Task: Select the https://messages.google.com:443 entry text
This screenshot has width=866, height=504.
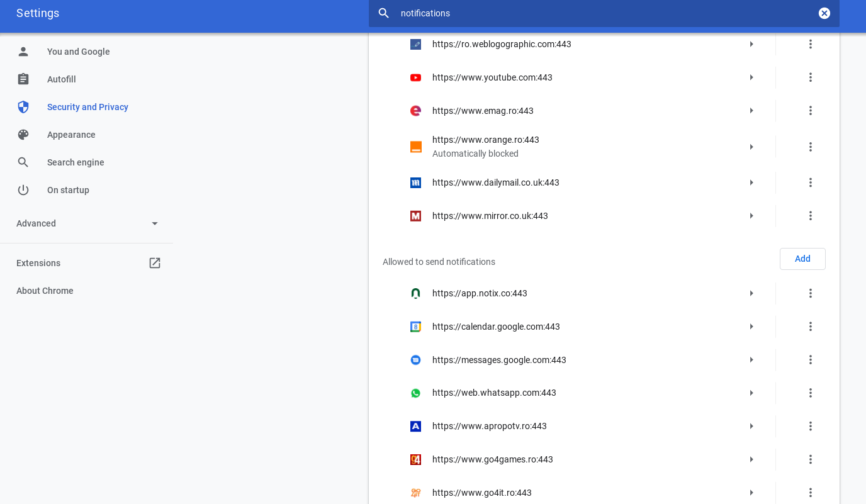Action: click(x=499, y=360)
